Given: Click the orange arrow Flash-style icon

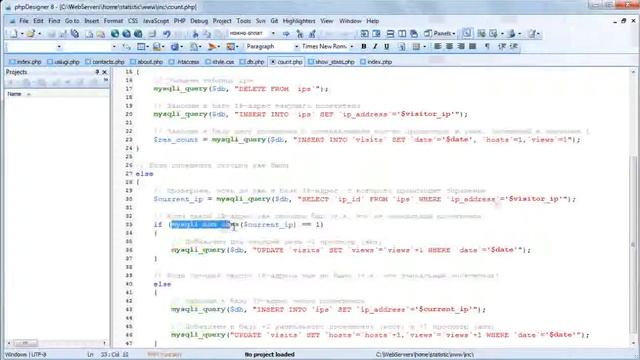Looking at the screenshot, I should pyautogui.click(x=212, y=47).
